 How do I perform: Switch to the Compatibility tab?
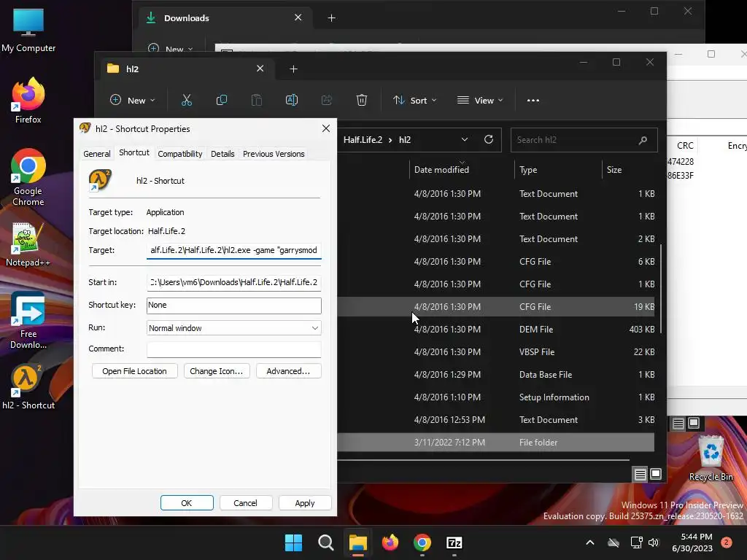(x=180, y=154)
